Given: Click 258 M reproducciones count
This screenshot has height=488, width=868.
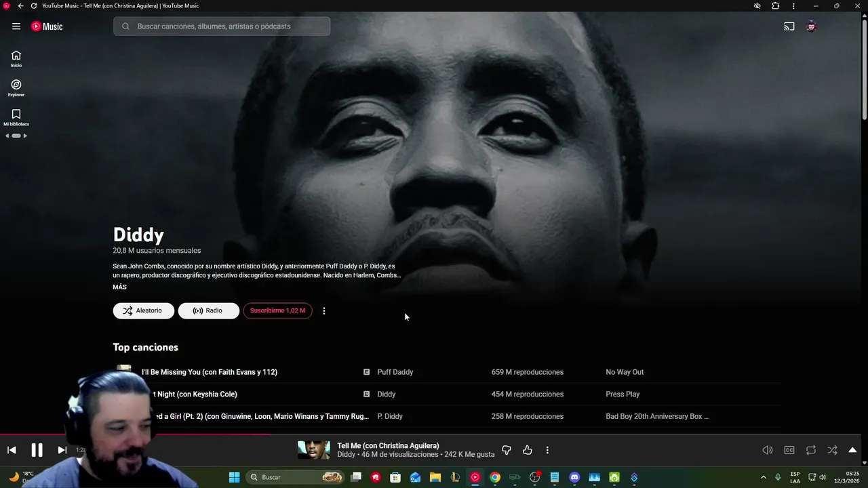Looking at the screenshot, I should 528,416.
